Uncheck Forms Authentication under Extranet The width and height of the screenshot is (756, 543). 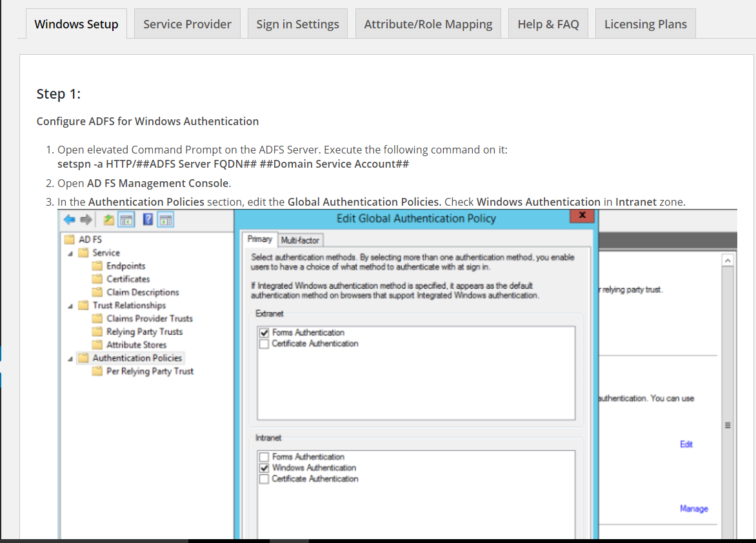coord(264,333)
